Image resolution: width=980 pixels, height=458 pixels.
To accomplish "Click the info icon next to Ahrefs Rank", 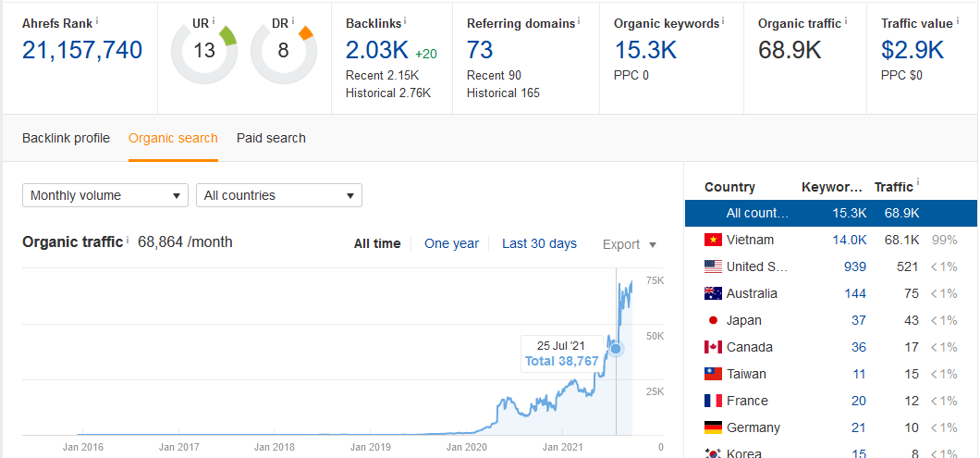I will click(97, 20).
